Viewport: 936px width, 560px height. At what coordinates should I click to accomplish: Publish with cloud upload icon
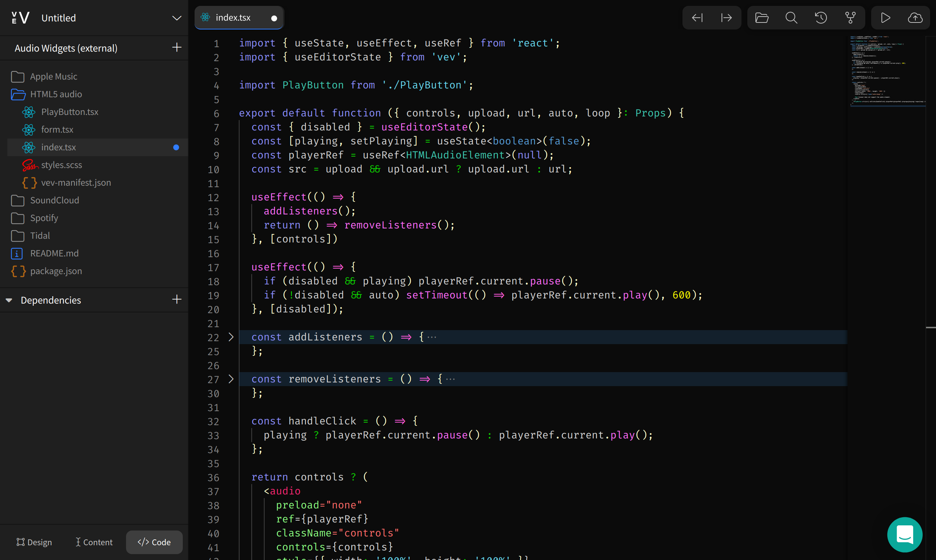[915, 18]
